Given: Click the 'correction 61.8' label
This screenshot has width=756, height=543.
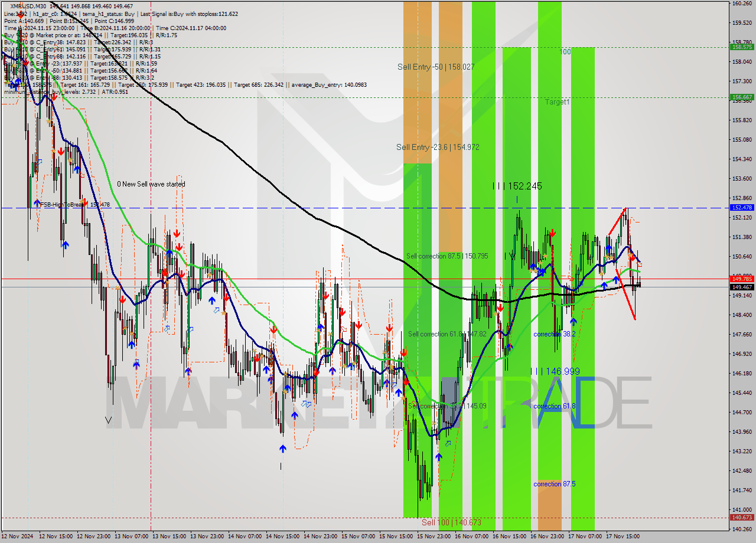Looking at the screenshot, I should [x=554, y=406].
